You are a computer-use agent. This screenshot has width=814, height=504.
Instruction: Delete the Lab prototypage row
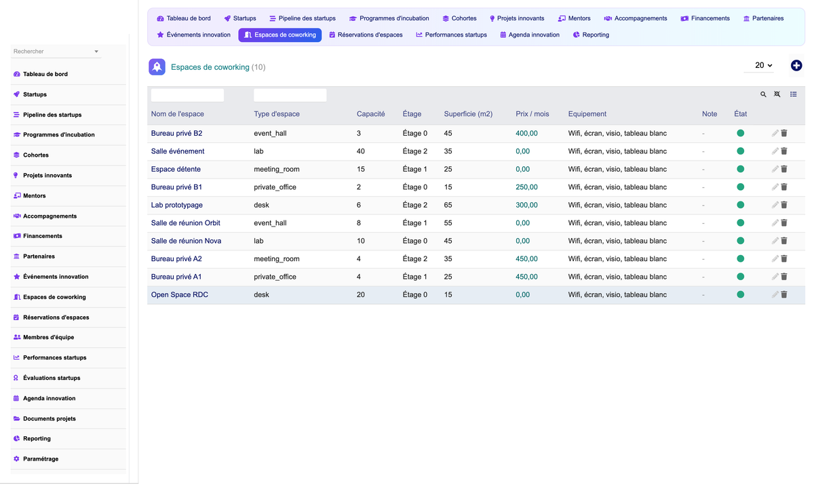tap(784, 205)
